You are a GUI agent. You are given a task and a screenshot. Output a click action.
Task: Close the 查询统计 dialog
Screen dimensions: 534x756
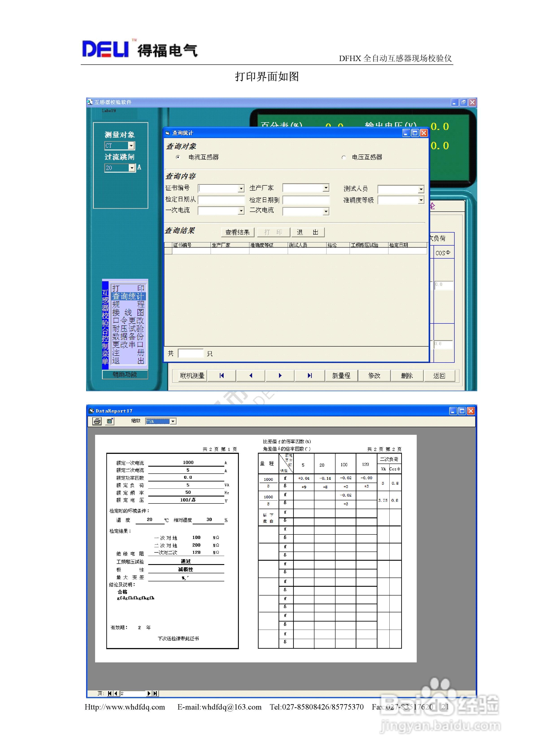424,133
